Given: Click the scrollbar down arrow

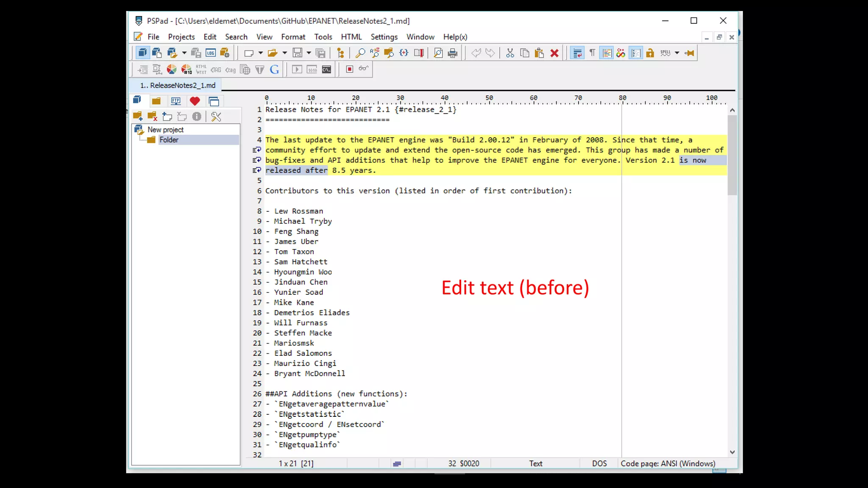Looking at the screenshot, I should [732, 452].
